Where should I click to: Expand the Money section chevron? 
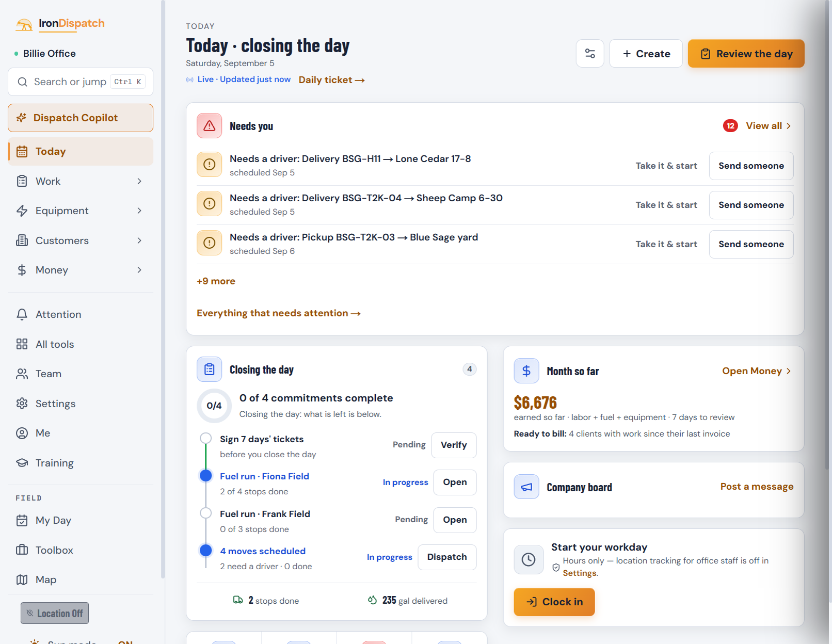(x=139, y=270)
